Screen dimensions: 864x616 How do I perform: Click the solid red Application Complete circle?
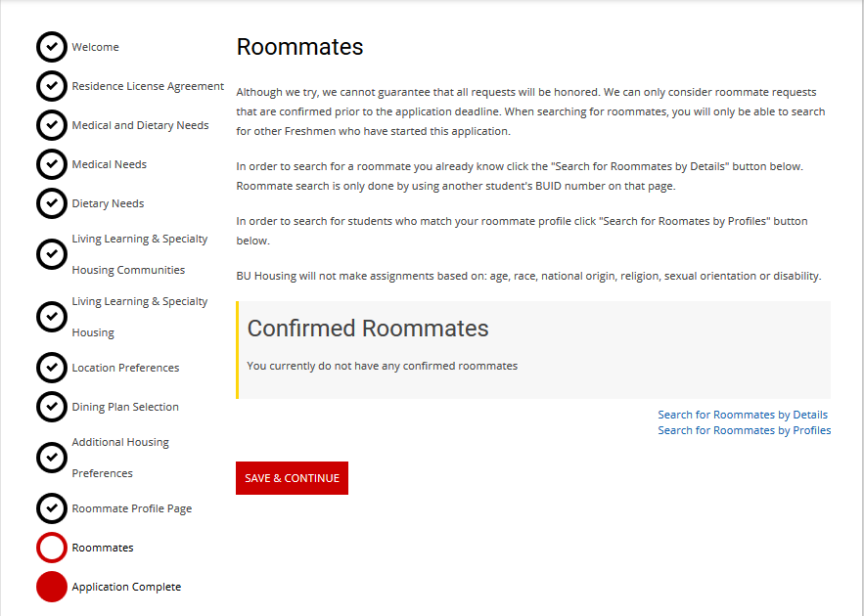coord(52,587)
